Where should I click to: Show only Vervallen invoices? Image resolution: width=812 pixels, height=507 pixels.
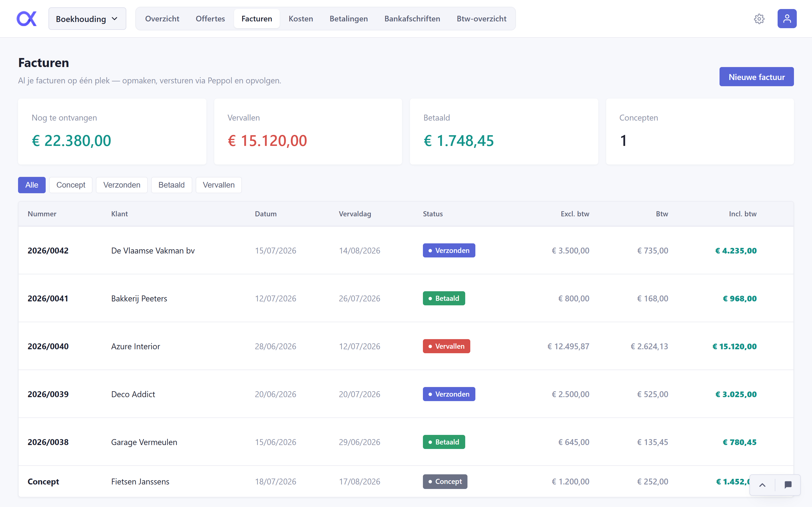click(x=219, y=185)
